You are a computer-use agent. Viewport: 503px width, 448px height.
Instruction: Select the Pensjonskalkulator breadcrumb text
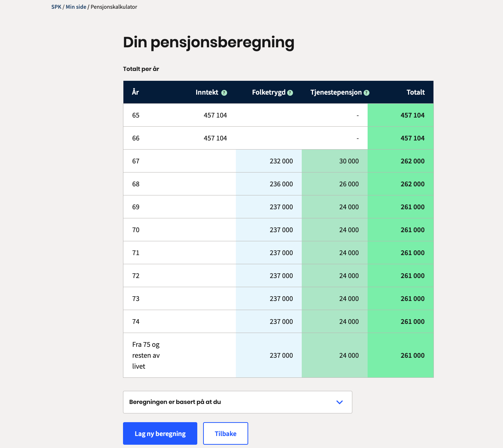(114, 7)
